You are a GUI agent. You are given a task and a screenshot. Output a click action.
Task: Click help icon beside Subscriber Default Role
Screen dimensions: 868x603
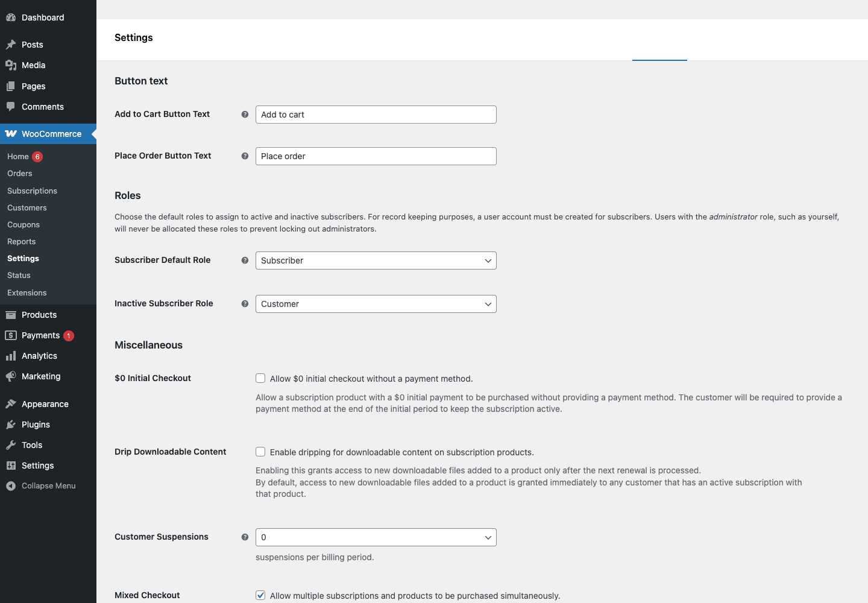[245, 260]
